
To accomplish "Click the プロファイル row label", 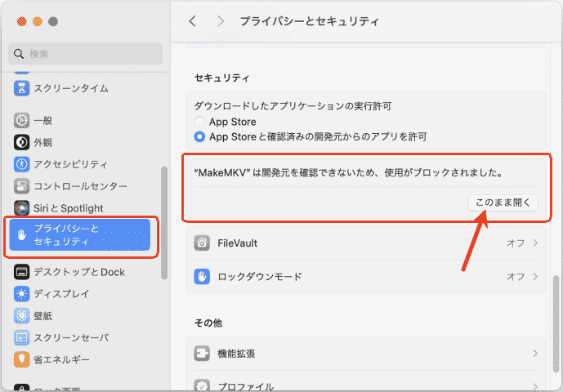I will (246, 386).
